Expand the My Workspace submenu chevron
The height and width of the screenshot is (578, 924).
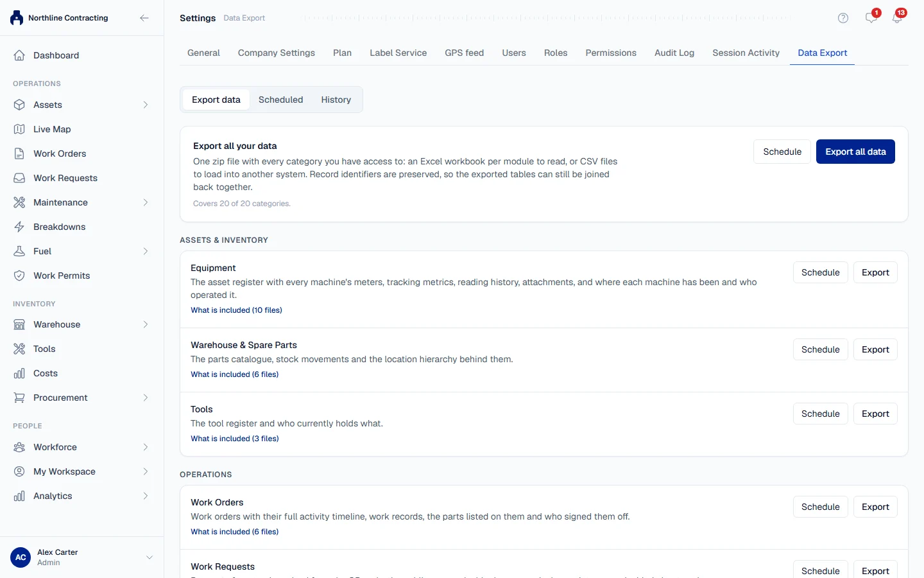(x=146, y=471)
